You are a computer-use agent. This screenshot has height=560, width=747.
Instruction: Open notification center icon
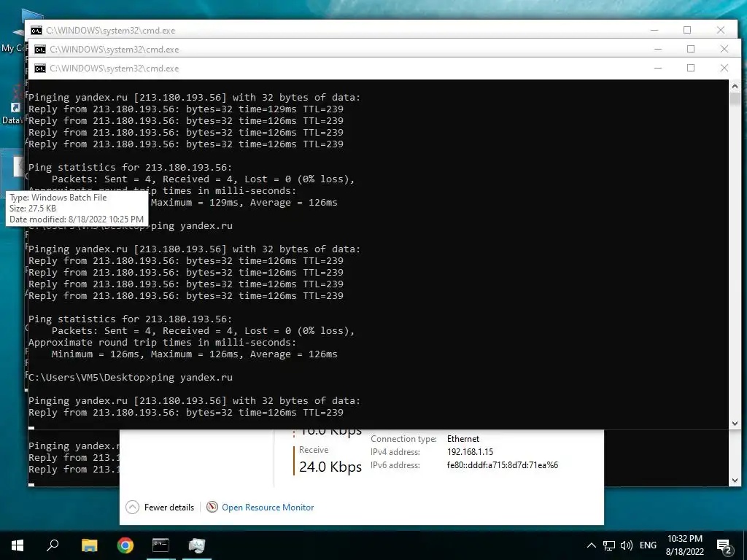coord(724,545)
